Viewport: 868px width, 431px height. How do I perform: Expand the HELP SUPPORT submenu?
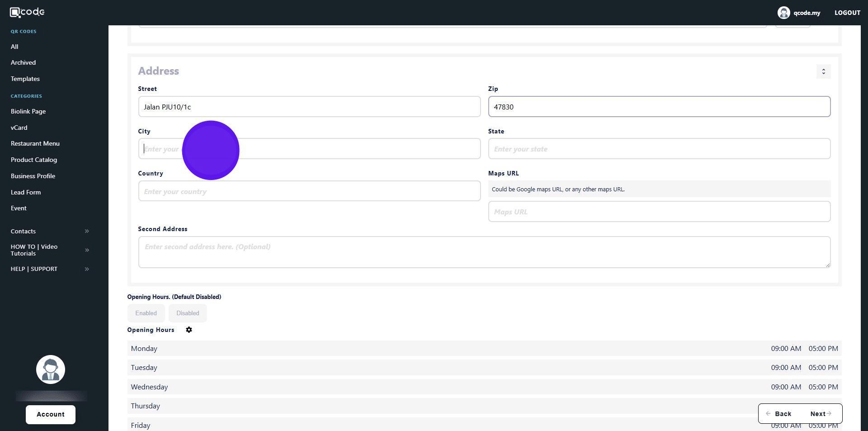coord(87,269)
